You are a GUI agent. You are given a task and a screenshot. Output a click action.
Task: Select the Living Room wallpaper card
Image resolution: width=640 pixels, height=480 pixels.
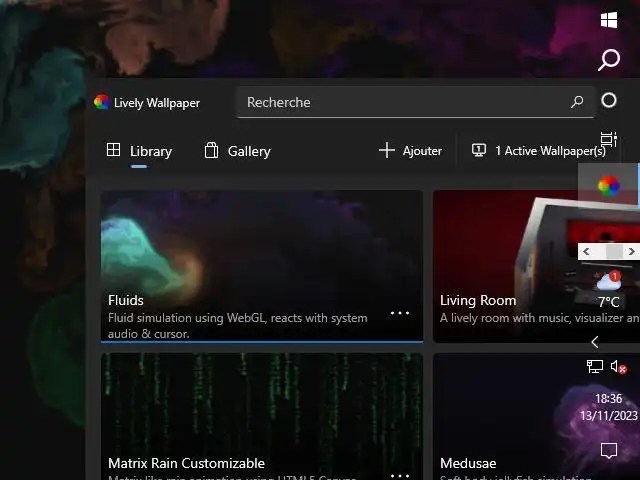point(536,267)
